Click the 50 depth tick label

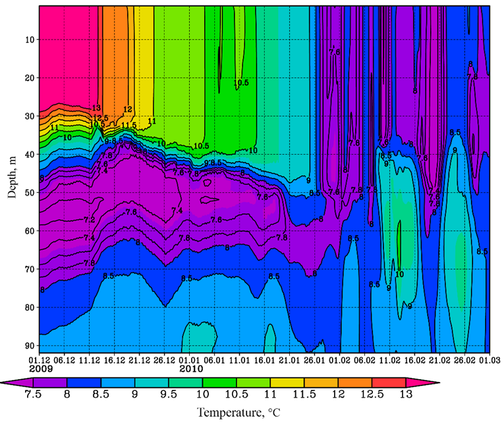[x=28, y=193]
